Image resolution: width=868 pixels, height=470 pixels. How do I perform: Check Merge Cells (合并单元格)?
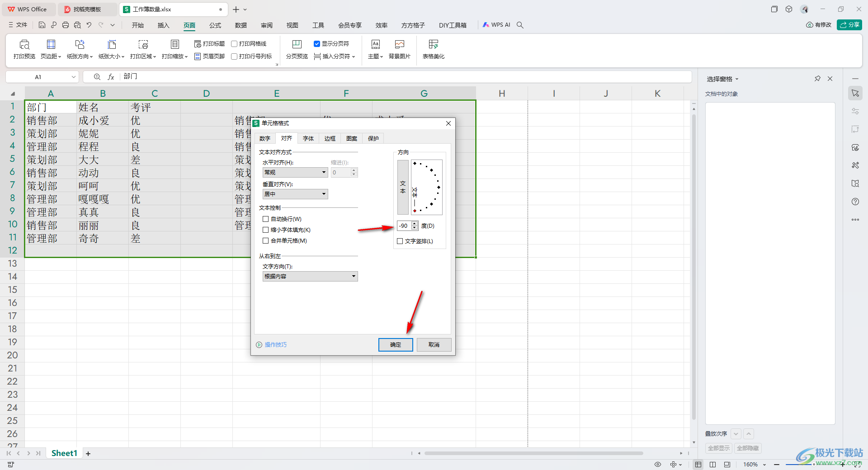pyautogui.click(x=266, y=241)
